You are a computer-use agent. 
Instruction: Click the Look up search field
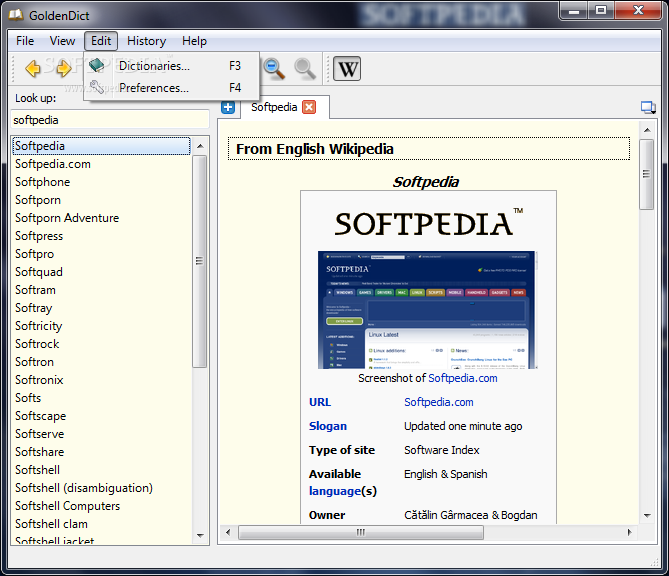pos(110,120)
